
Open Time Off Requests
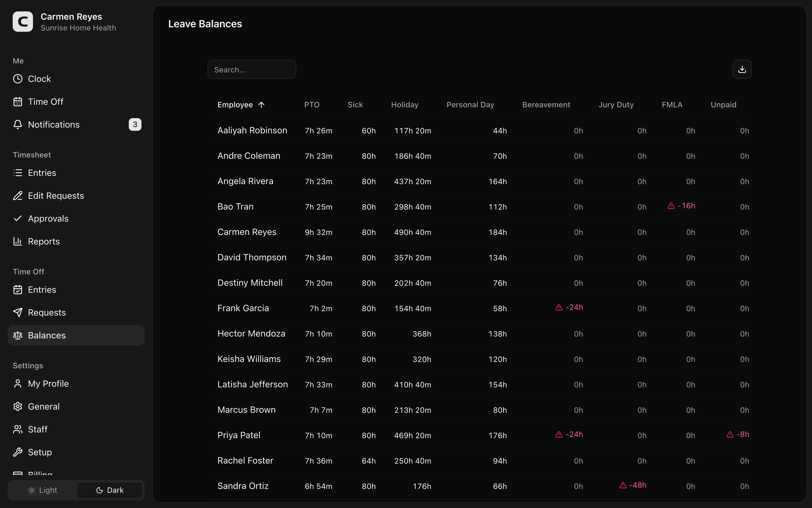76,312
